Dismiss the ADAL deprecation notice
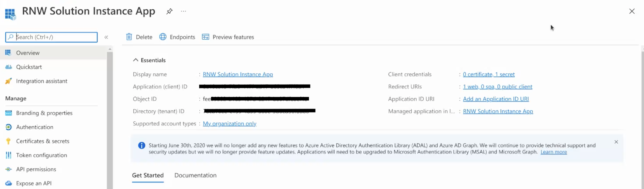The width and height of the screenshot is (644, 189). pos(616,142)
